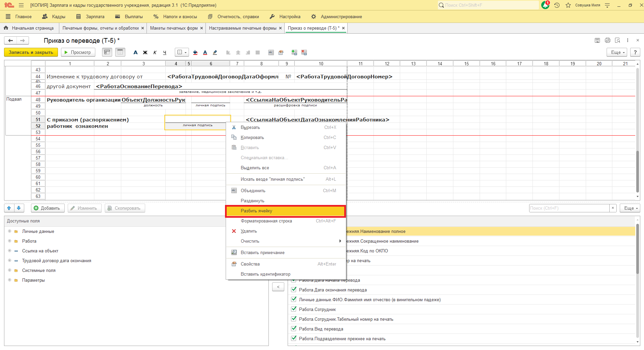Pick the cell fill color bucket
This screenshot has width=644, height=350.
[x=195, y=53]
